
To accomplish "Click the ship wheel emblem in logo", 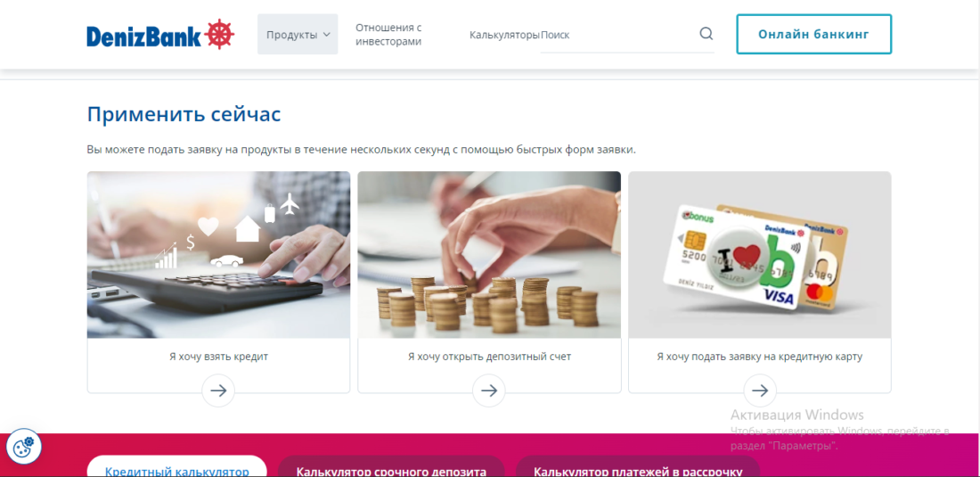I will 219,34.
